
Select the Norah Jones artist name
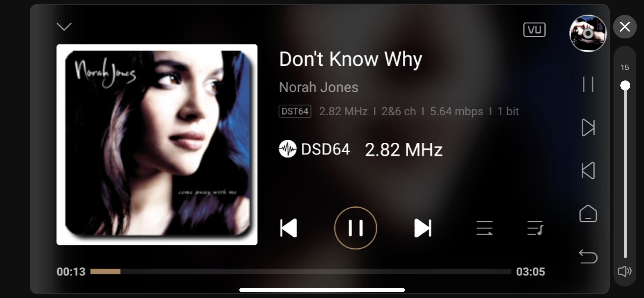[318, 87]
